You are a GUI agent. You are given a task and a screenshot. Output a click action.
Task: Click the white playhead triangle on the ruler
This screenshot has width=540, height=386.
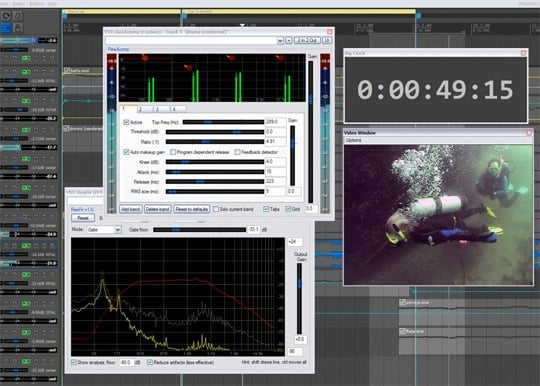[242, 25]
